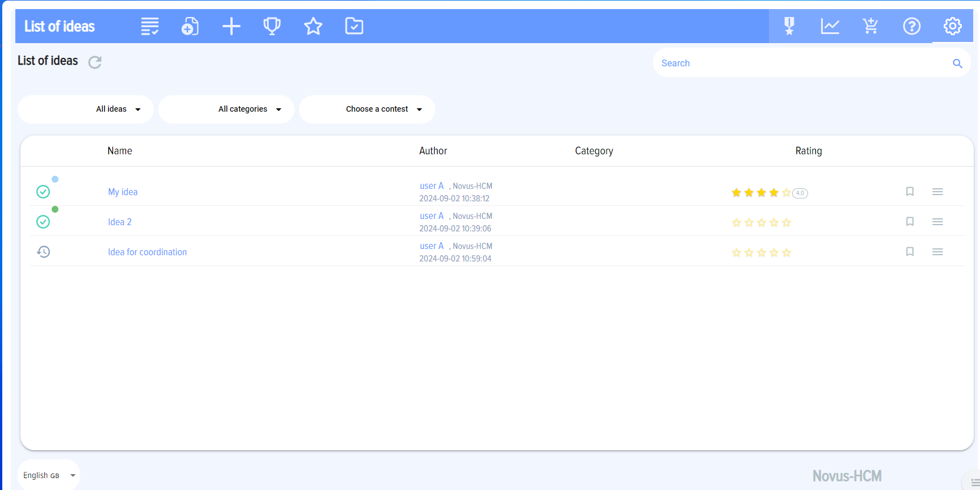The image size is (980, 490).
Task: Click the user A author link for My idea
Action: click(431, 186)
